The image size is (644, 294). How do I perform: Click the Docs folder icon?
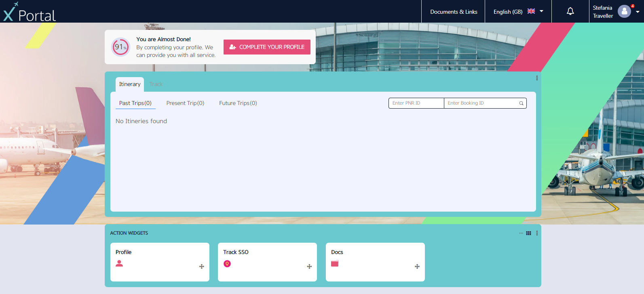tap(335, 263)
